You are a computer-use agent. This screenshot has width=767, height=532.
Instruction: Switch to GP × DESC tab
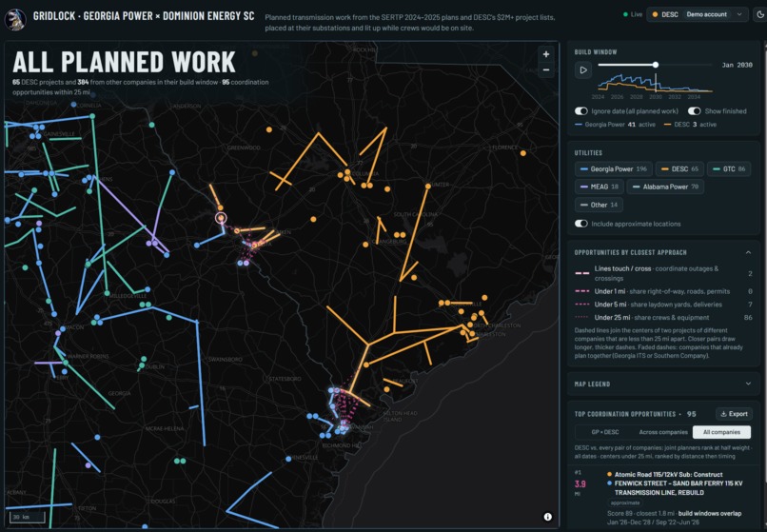click(605, 432)
